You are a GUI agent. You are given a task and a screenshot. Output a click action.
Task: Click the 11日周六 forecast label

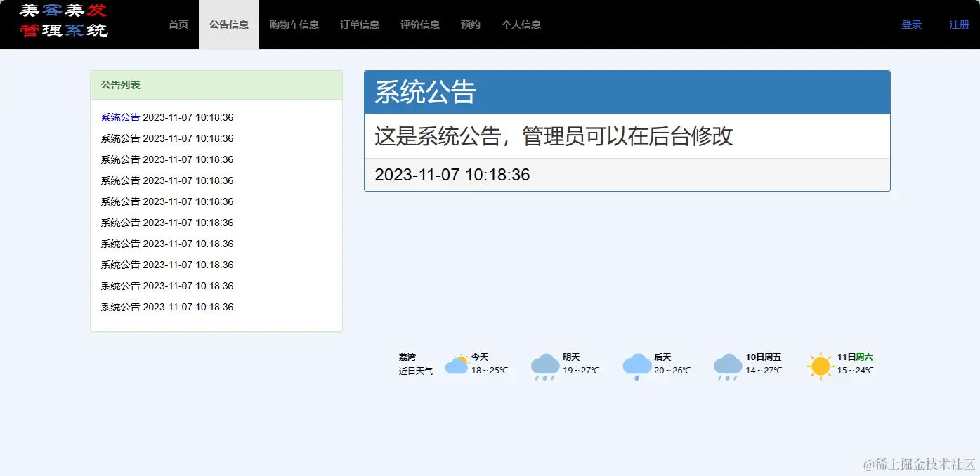pyautogui.click(x=855, y=357)
